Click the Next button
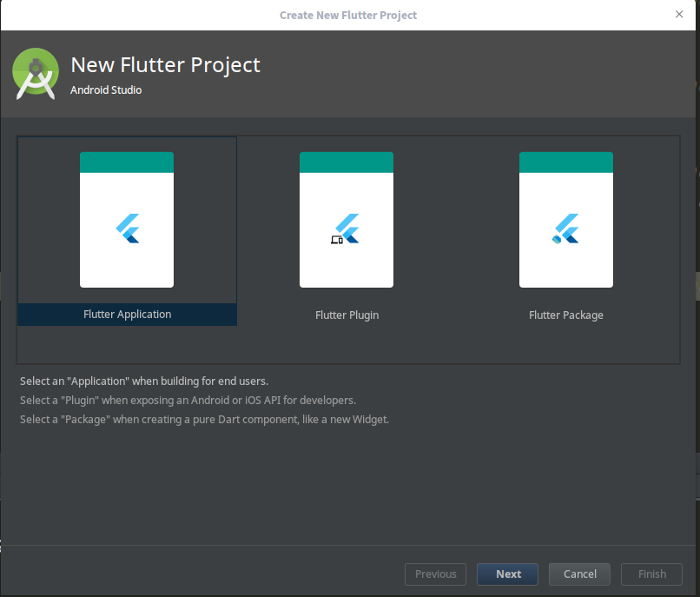 click(x=507, y=574)
